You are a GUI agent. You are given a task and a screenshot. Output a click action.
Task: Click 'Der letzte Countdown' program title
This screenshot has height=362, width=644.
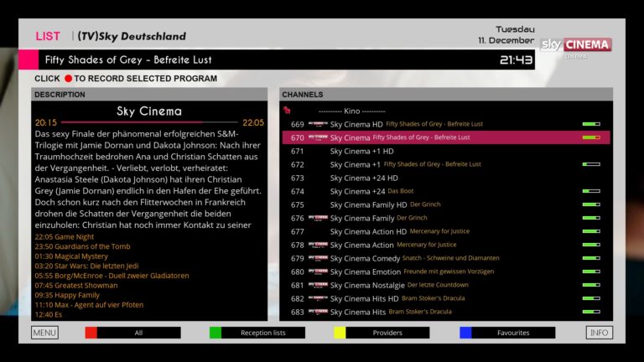[x=438, y=285]
